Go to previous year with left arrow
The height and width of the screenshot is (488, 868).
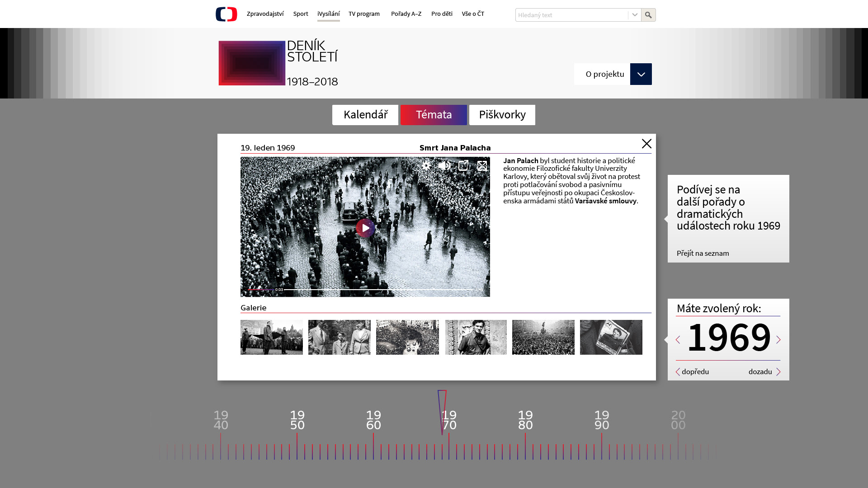678,340
